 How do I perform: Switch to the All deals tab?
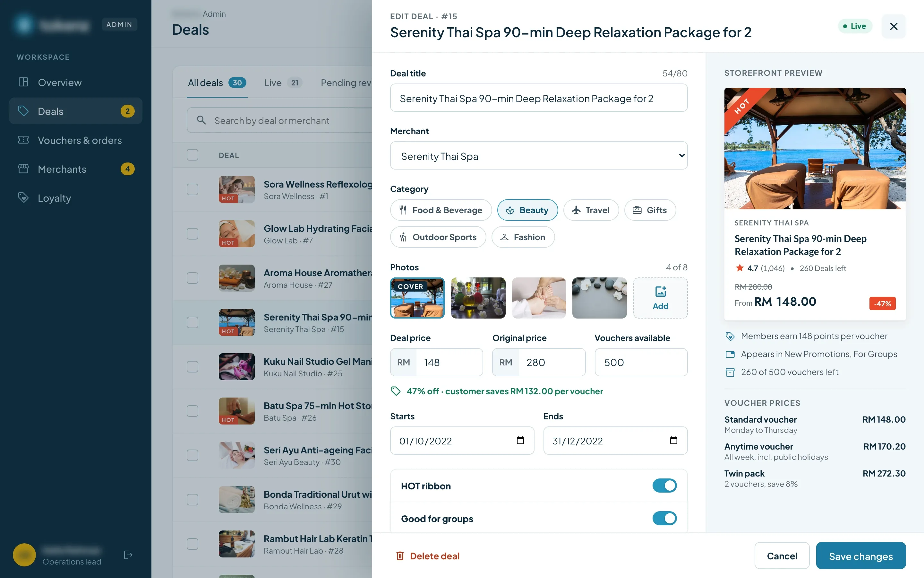click(x=217, y=83)
